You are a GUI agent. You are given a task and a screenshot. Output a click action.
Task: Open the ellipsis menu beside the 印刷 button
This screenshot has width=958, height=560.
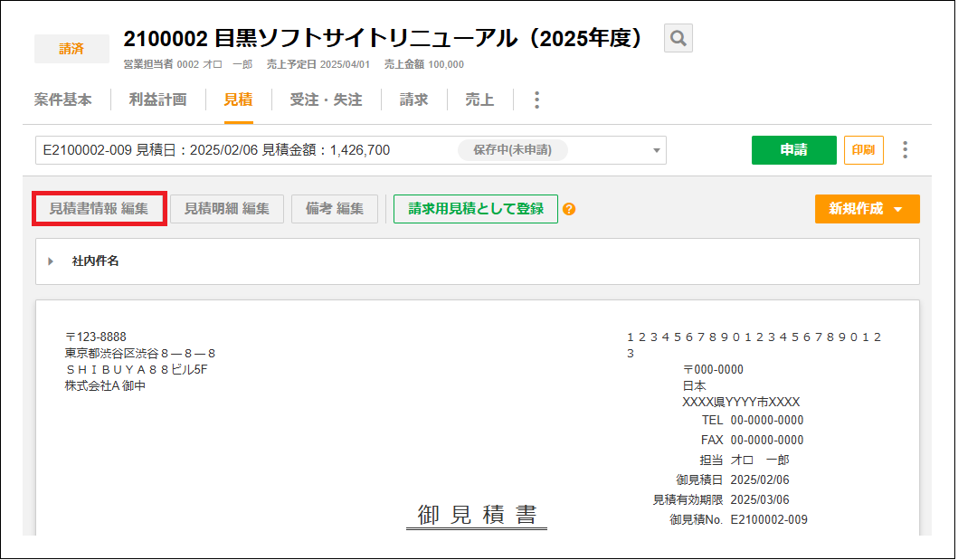(905, 149)
